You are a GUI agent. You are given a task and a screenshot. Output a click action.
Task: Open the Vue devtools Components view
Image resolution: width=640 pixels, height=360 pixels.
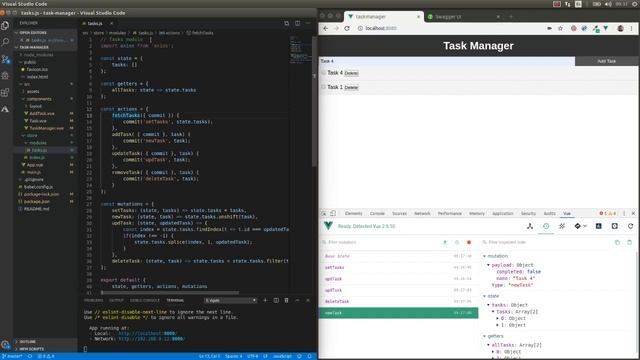coord(530,226)
